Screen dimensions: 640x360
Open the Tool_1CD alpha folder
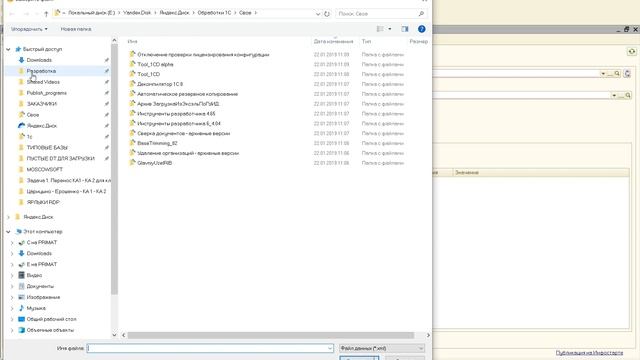coord(155,64)
